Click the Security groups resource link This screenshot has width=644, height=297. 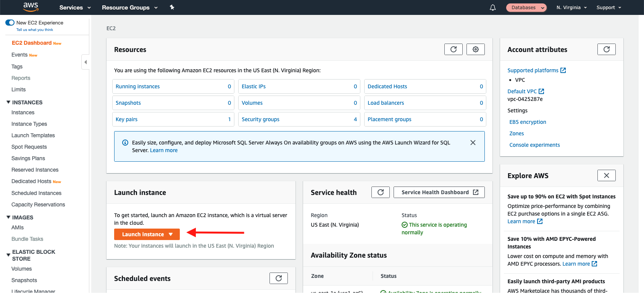tap(260, 119)
